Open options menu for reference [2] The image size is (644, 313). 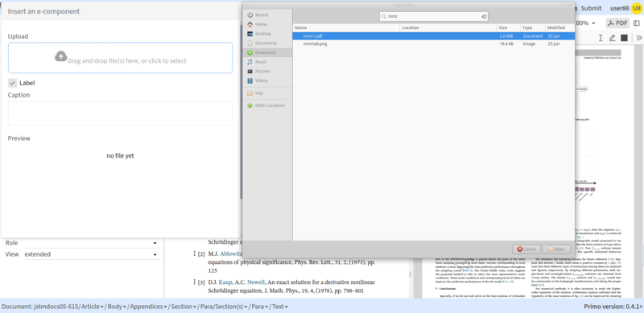coord(194,253)
